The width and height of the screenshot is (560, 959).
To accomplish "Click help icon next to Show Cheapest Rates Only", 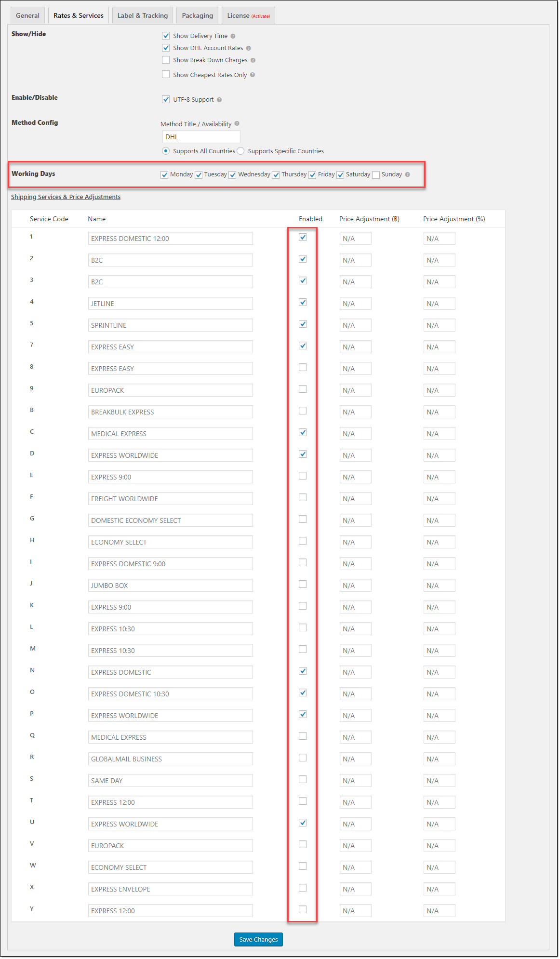I will [253, 75].
